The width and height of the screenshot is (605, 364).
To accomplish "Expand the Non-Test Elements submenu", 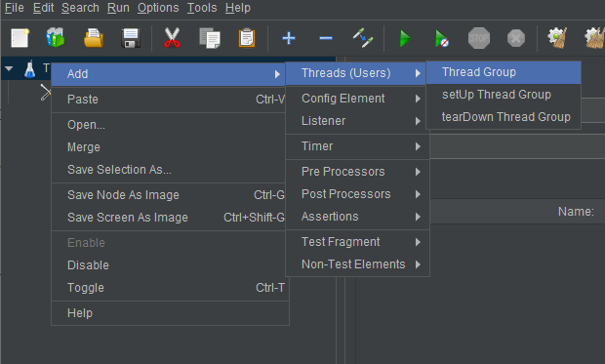I will click(358, 264).
